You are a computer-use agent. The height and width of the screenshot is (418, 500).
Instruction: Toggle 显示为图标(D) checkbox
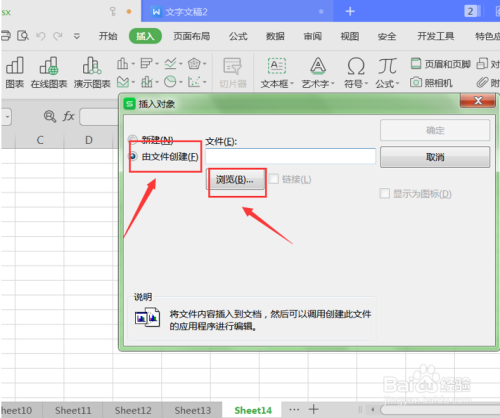(385, 193)
